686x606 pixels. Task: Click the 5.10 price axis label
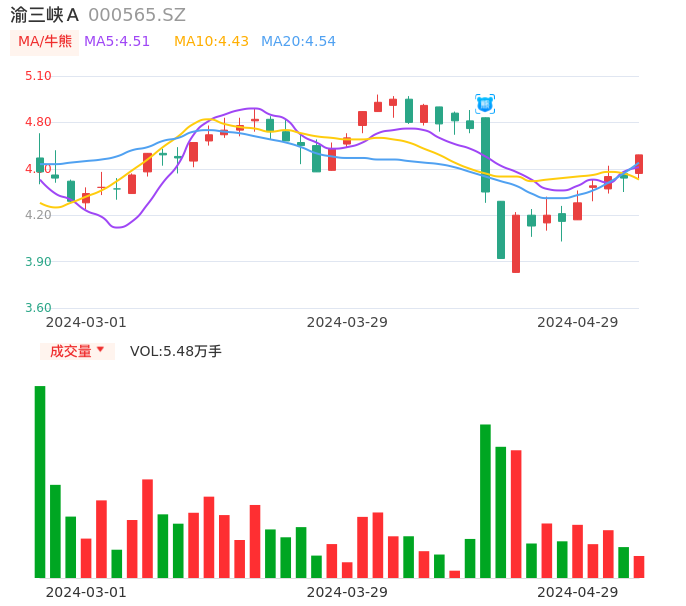coord(37,76)
